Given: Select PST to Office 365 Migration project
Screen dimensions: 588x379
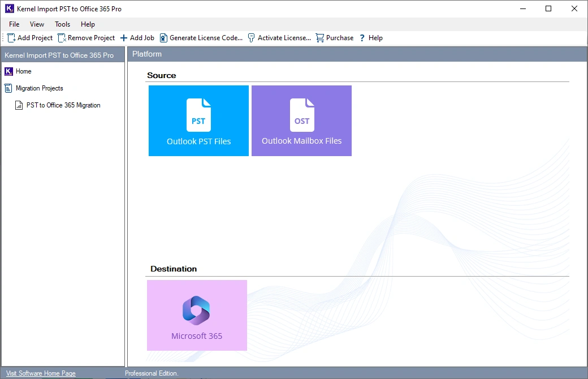Looking at the screenshot, I should [x=63, y=105].
